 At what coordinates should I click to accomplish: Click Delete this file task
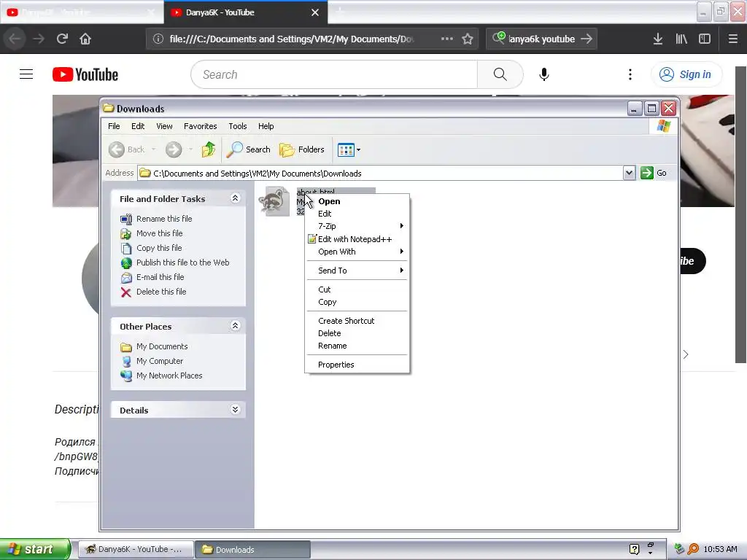[x=161, y=292]
